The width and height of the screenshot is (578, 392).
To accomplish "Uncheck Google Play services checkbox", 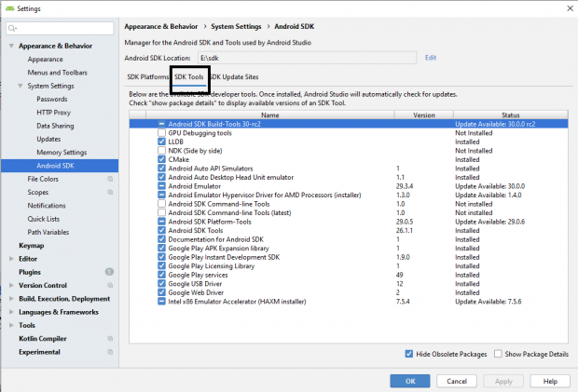I will [x=161, y=275].
